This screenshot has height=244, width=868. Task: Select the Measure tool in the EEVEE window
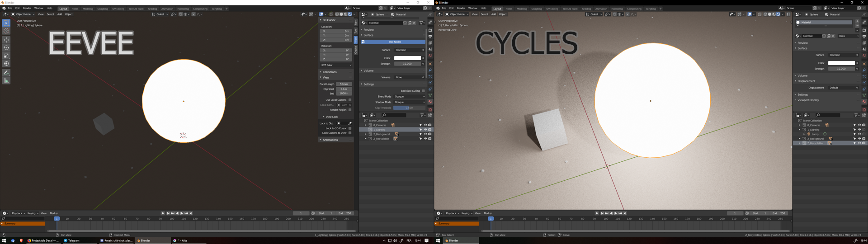pyautogui.click(x=6, y=80)
